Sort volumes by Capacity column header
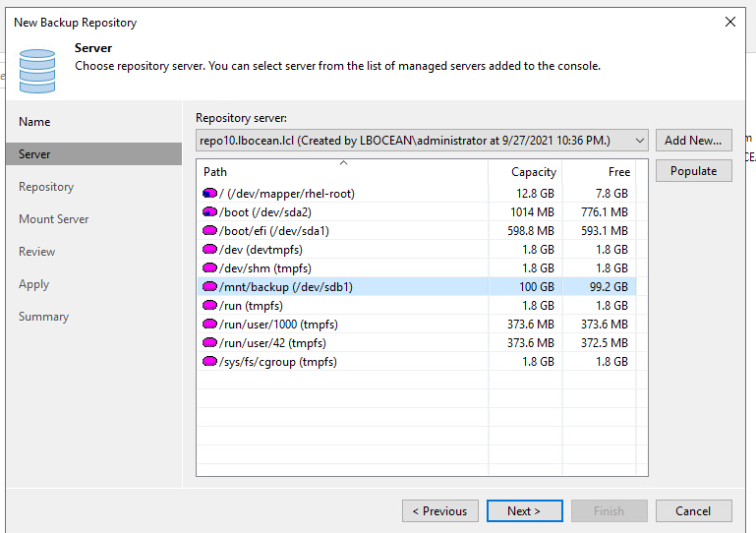Screen dimensions: 756x533 click(525, 172)
